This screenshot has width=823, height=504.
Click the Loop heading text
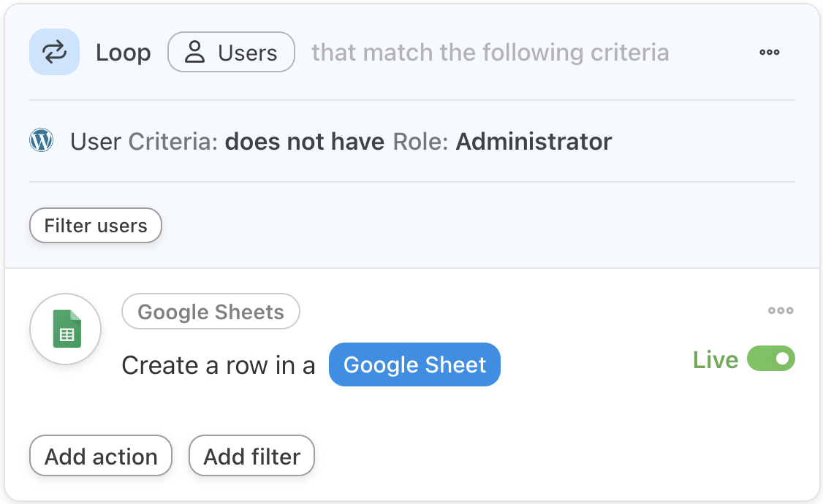[123, 53]
